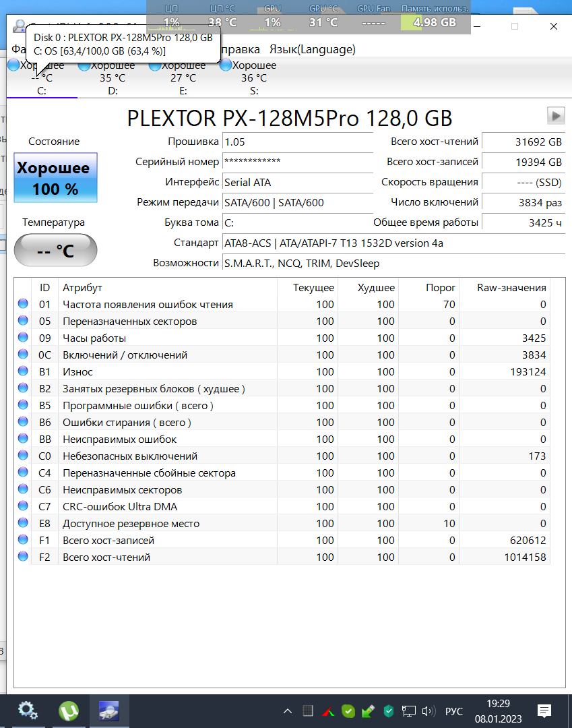Click the status circle for attribute BB

(23, 438)
